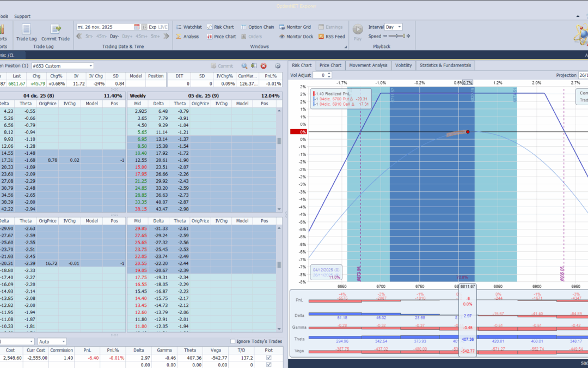This screenshot has width=588, height=368.
Task: Toggle the Exp expiration mode
Action: click(x=152, y=27)
